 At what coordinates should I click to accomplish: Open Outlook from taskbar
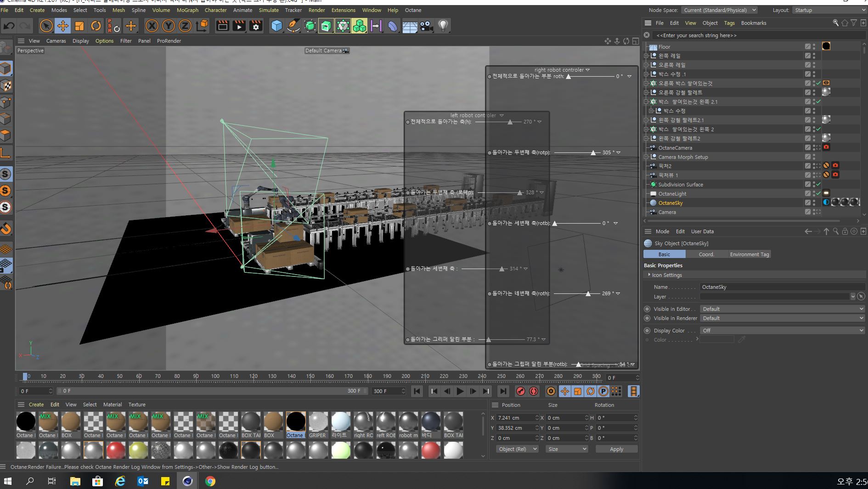point(142,481)
